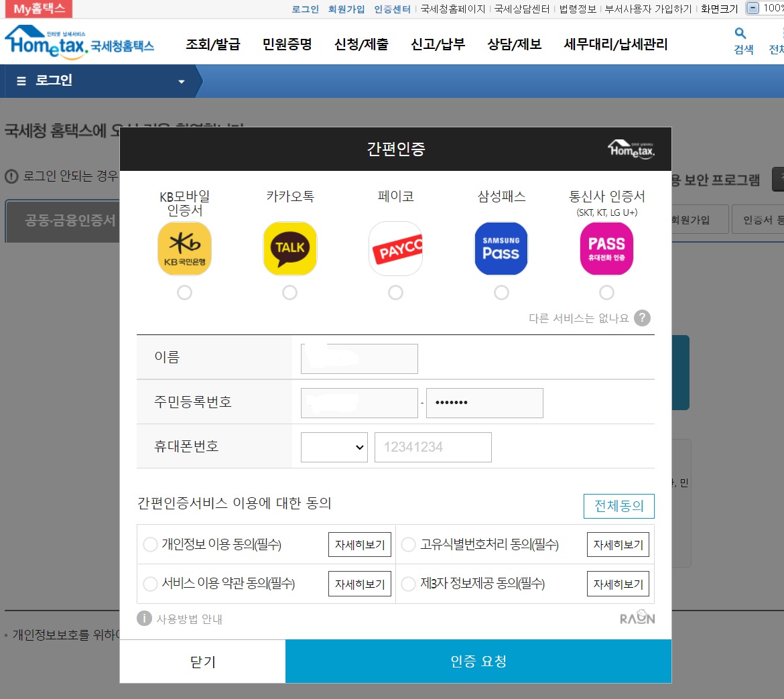The width and height of the screenshot is (784, 699).
Task: Click the RAON logo
Action: click(x=637, y=617)
